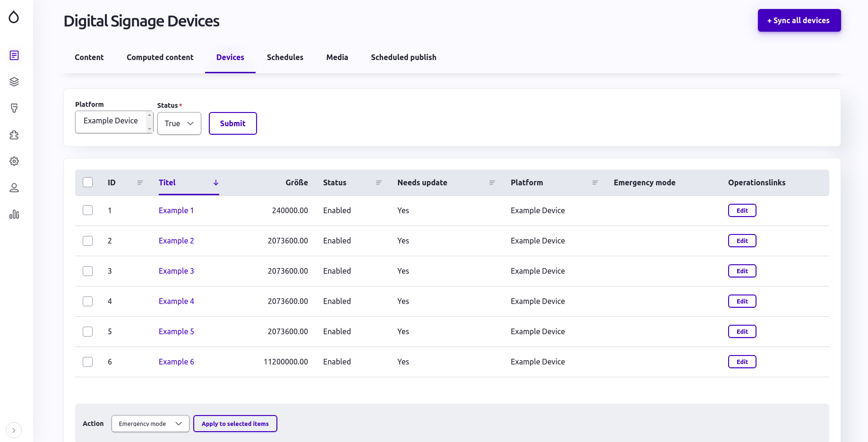Open the Status filter dropdown showing True
Image resolution: width=868 pixels, height=442 pixels.
pyautogui.click(x=179, y=123)
